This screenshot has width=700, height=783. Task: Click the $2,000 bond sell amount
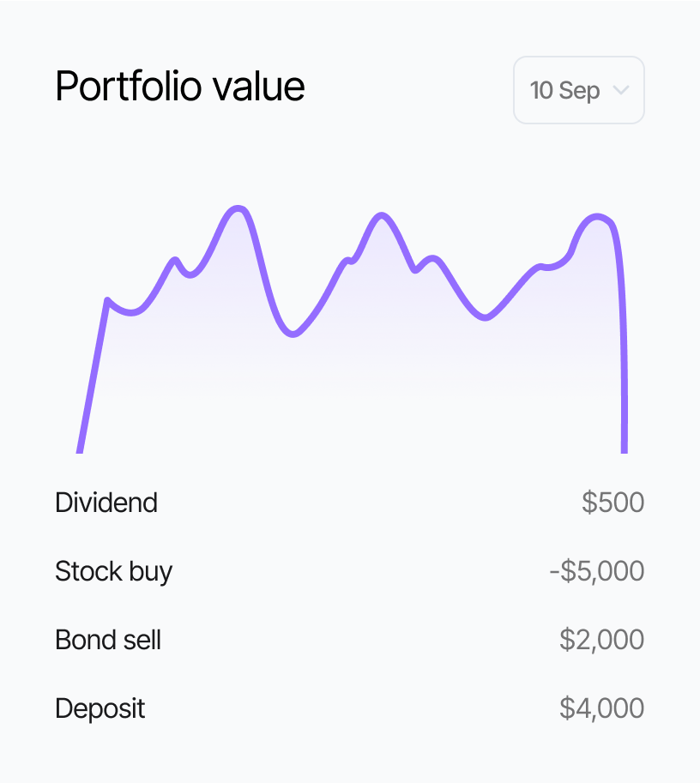pyautogui.click(x=601, y=640)
